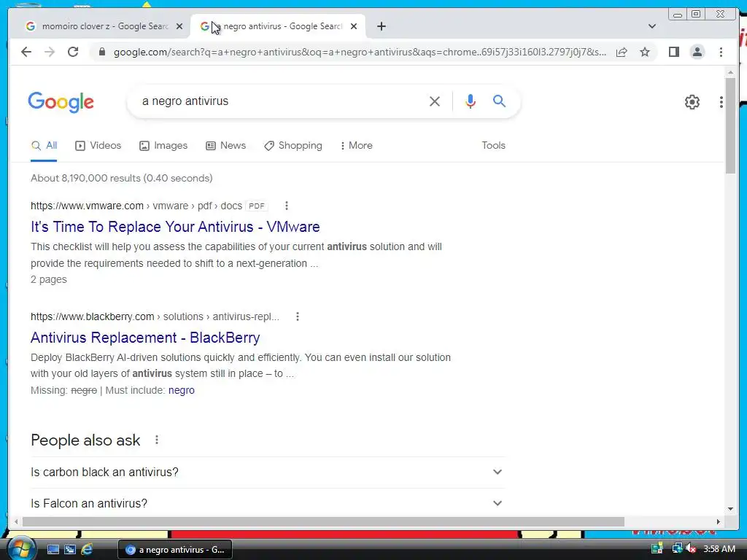Open 'People also ask' about menu
This screenshot has width=747, height=560.
157,440
